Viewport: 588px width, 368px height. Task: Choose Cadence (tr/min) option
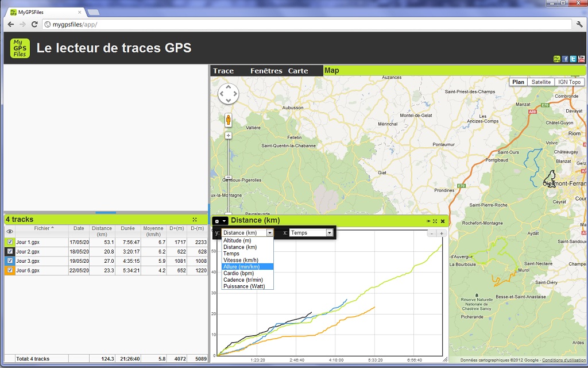point(247,280)
